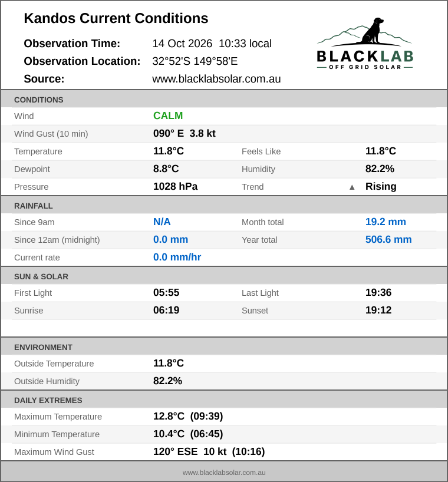This screenshot has height=482, width=448.
Task: Select First Light time 05:55
Action: 166,292
